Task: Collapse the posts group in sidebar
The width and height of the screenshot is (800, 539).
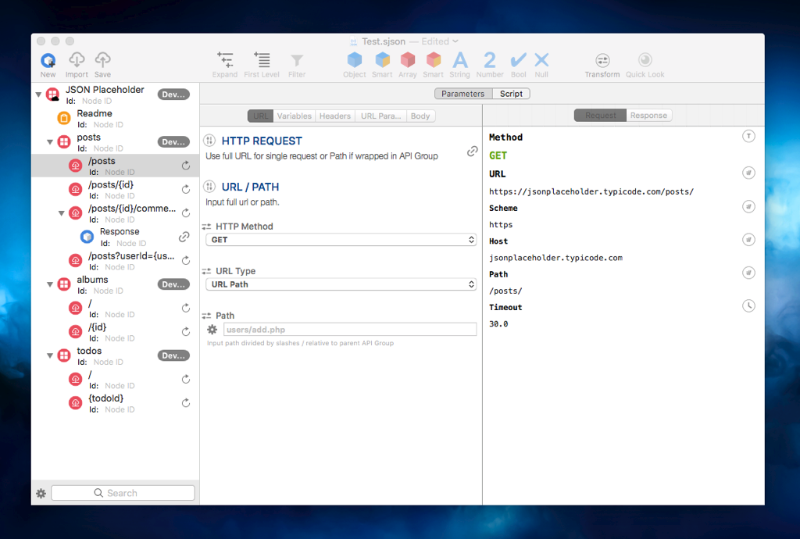Action: coord(50,143)
